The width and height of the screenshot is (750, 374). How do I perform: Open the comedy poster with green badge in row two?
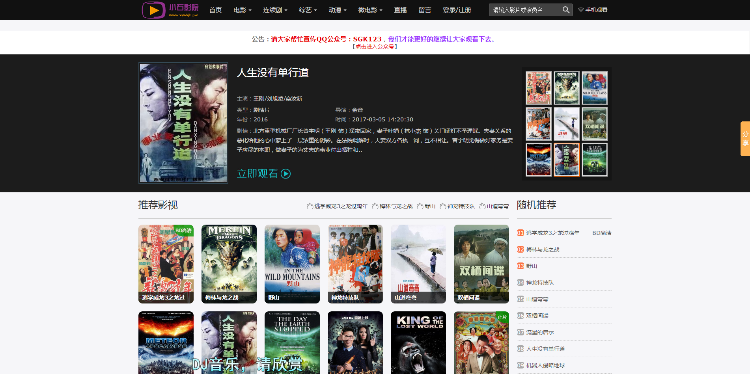pos(482,342)
